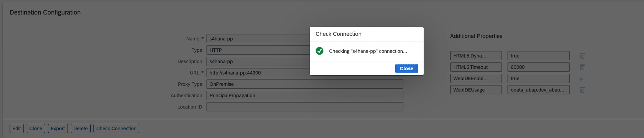Run Check Connection on the destination

[116, 128]
